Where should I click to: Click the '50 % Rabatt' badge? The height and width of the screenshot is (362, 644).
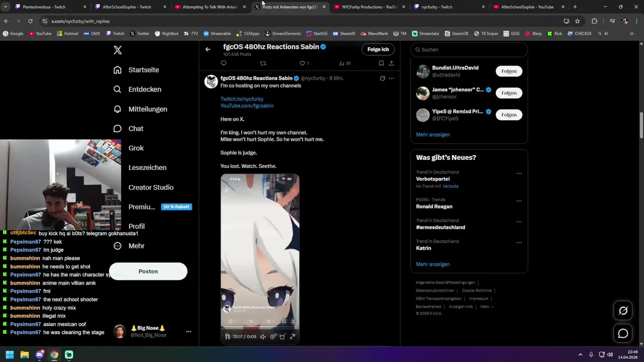[177, 207]
